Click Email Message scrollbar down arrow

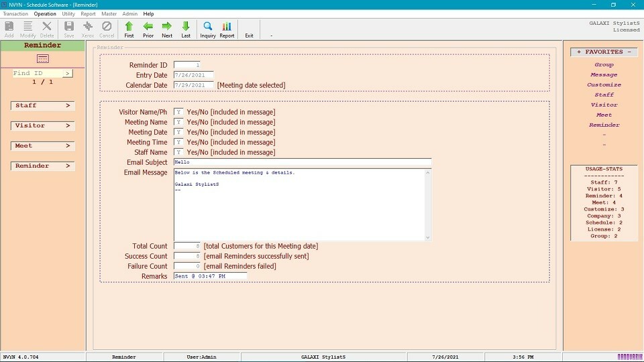tap(428, 237)
